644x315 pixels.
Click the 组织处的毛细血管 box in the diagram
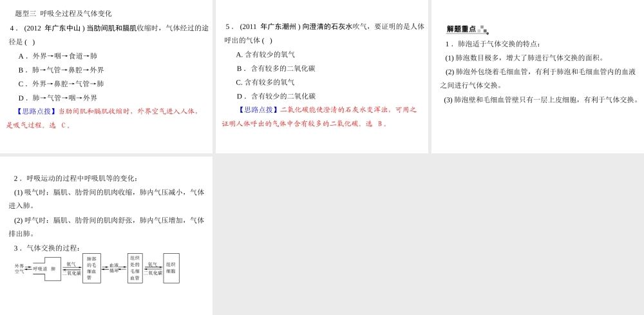coord(135,268)
